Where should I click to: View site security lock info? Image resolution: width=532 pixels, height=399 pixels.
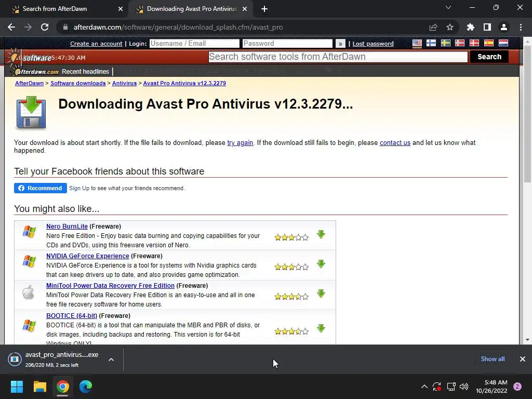pyautogui.click(x=65, y=27)
